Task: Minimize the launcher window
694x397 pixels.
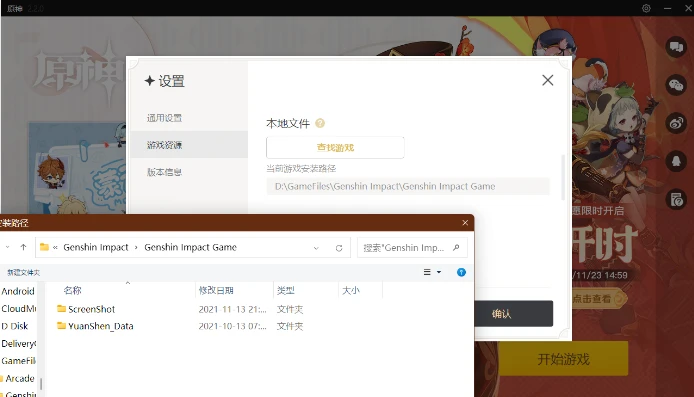Action: (667, 8)
